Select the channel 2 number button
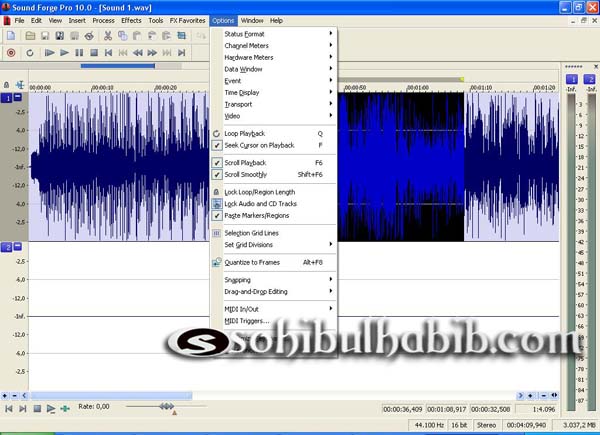This screenshot has height=435, width=600. click(x=7, y=247)
